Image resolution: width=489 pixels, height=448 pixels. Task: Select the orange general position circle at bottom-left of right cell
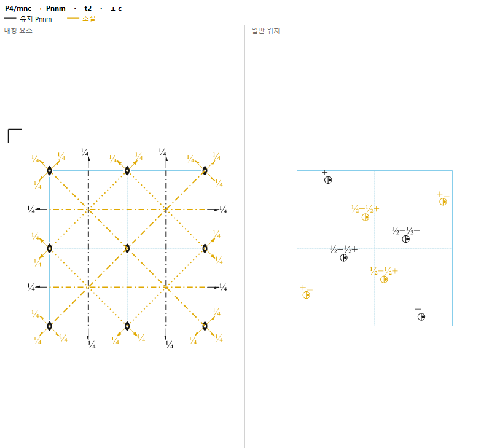tap(307, 295)
